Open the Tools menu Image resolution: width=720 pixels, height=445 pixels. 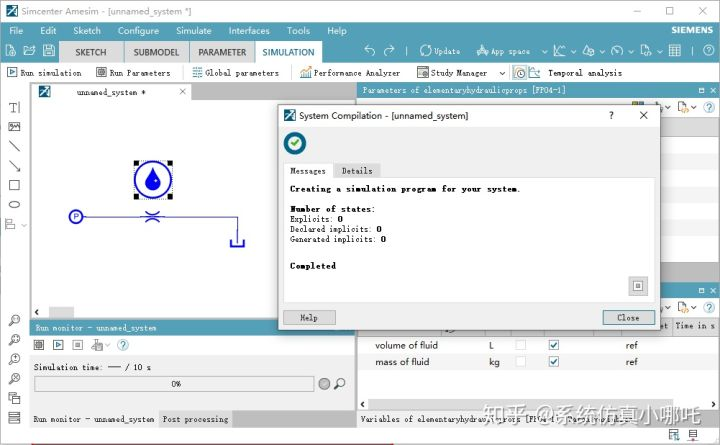[298, 31]
